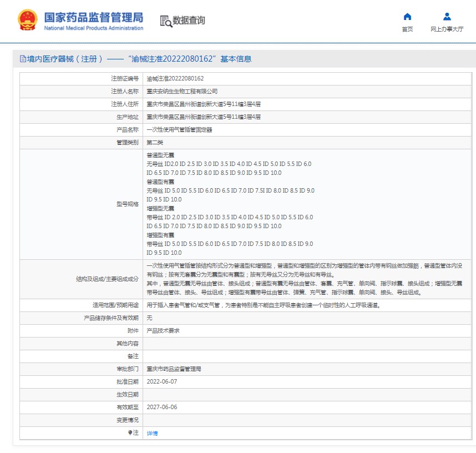Select the 网上办事大厅 label

point(447,29)
